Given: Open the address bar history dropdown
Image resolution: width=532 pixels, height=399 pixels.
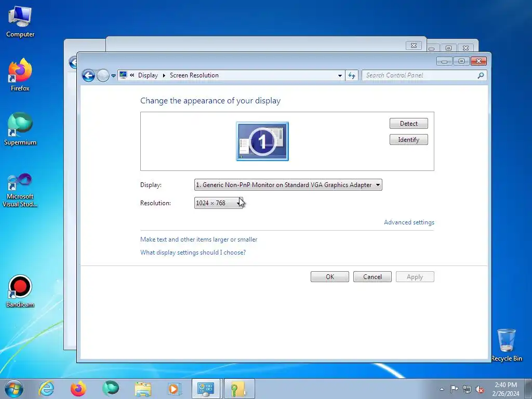Looking at the screenshot, I should [340, 75].
